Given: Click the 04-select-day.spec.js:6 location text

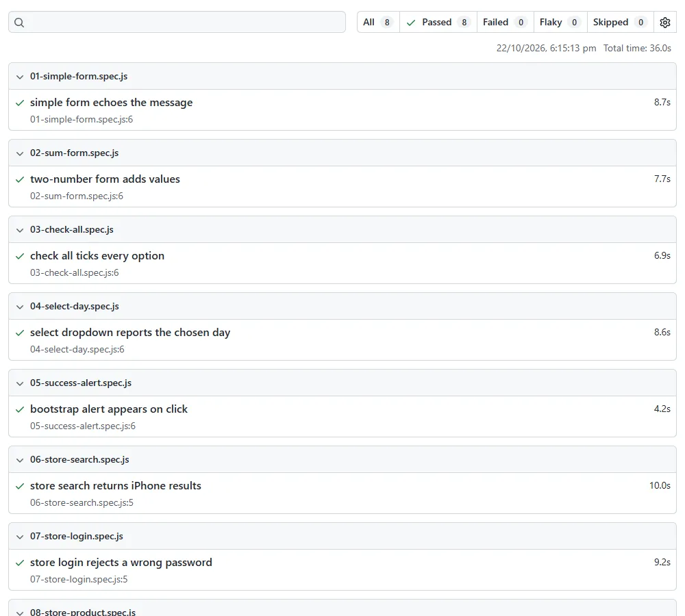Looking at the screenshot, I should pyautogui.click(x=77, y=349).
